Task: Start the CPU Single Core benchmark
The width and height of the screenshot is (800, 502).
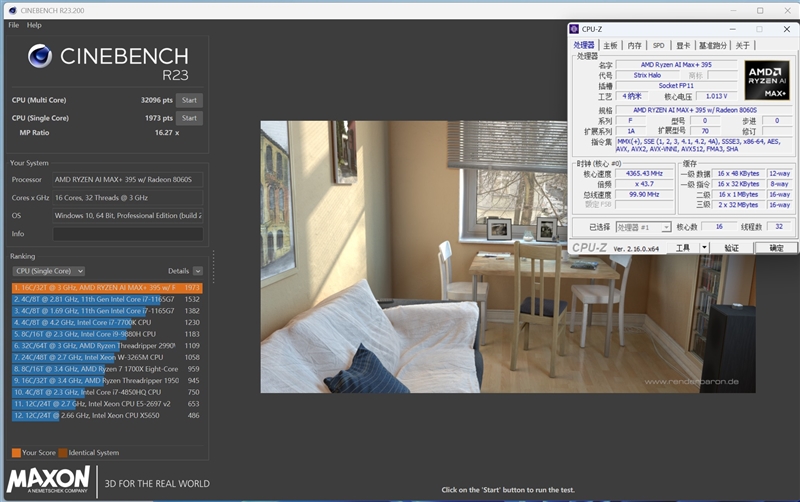Action: tap(189, 118)
